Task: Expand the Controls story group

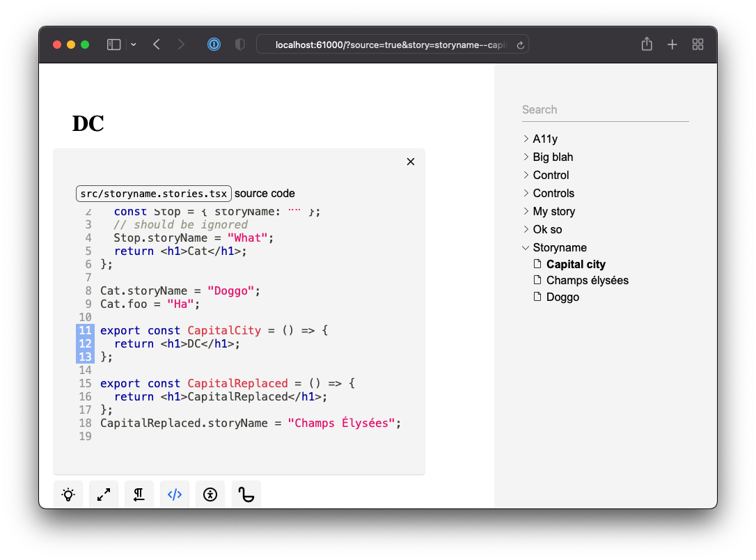Action: 553,193
